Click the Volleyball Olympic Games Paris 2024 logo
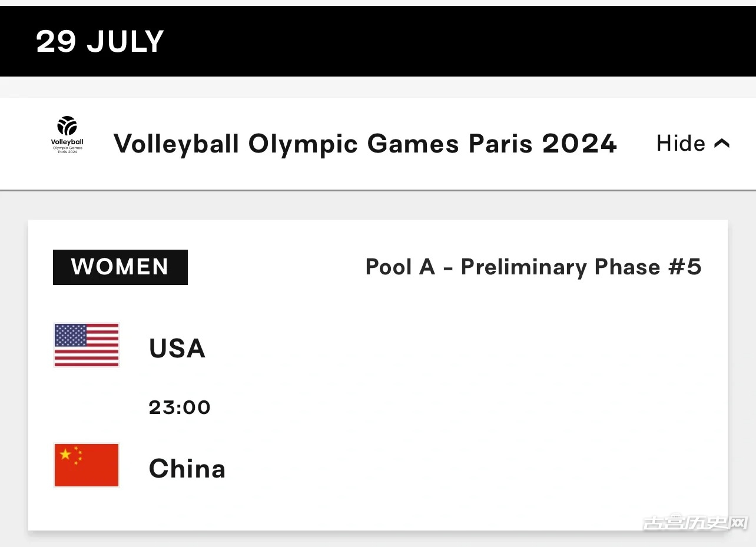756x547 pixels. 67,135
